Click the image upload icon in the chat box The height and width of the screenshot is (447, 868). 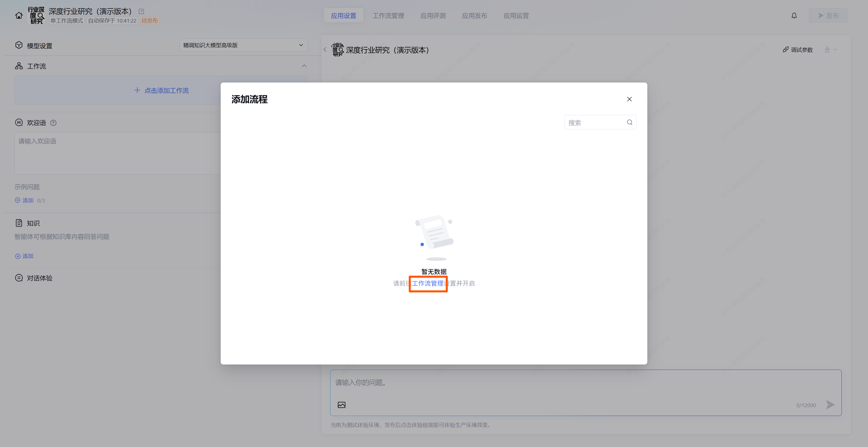(x=341, y=405)
